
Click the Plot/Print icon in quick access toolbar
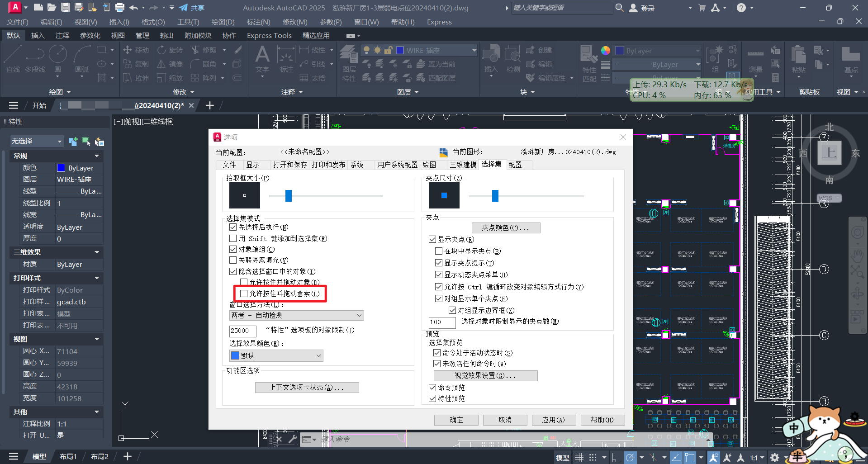(120, 7)
